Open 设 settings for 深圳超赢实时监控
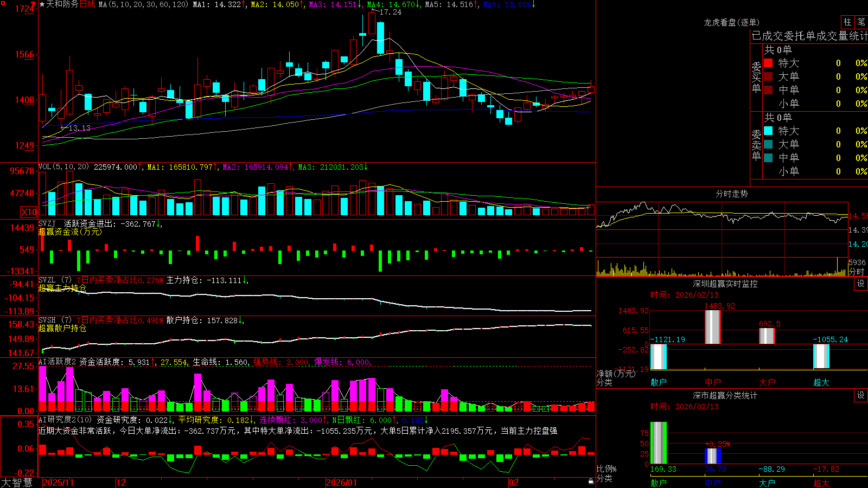The height and width of the screenshot is (488, 868). (861, 284)
